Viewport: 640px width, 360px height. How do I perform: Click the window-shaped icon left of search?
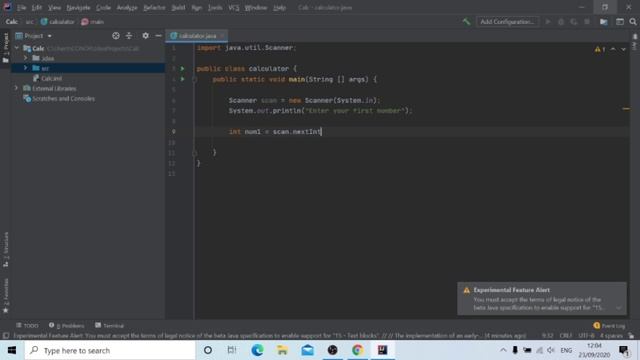(x=620, y=22)
